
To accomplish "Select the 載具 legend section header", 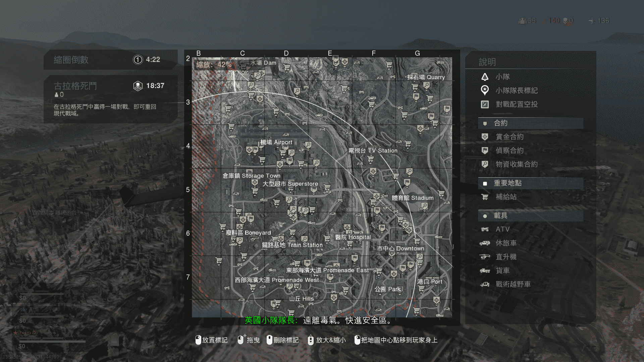I will pyautogui.click(x=531, y=216).
